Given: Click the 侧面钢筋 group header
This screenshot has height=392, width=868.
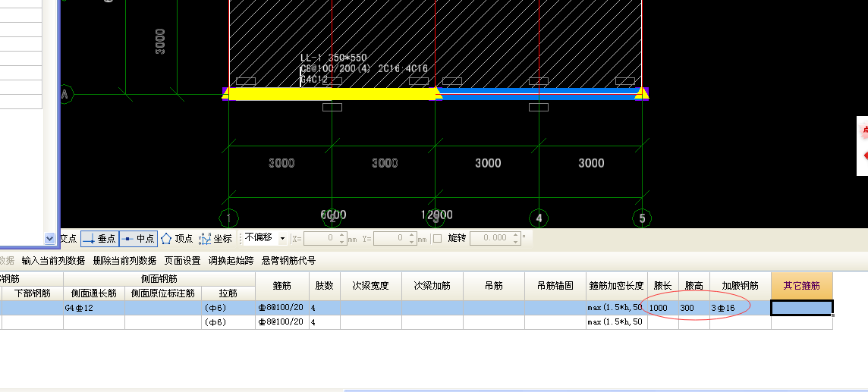Looking at the screenshot, I should [159, 279].
